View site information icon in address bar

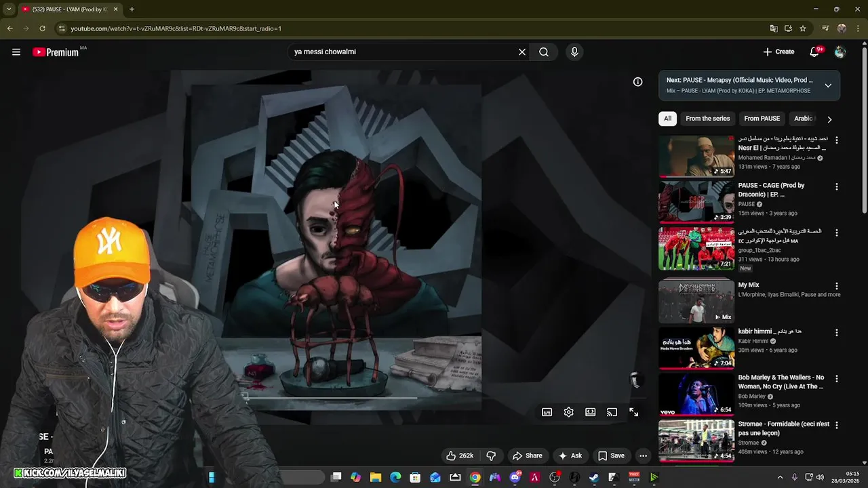[x=62, y=28]
